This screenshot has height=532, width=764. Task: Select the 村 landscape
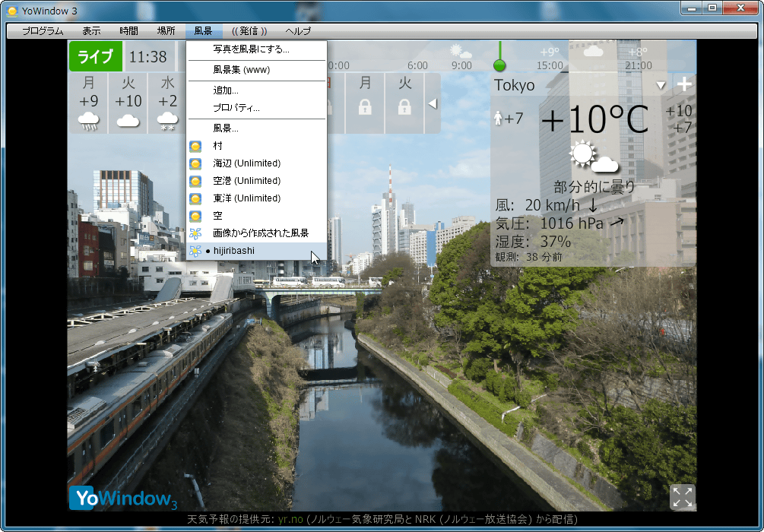tap(256, 146)
